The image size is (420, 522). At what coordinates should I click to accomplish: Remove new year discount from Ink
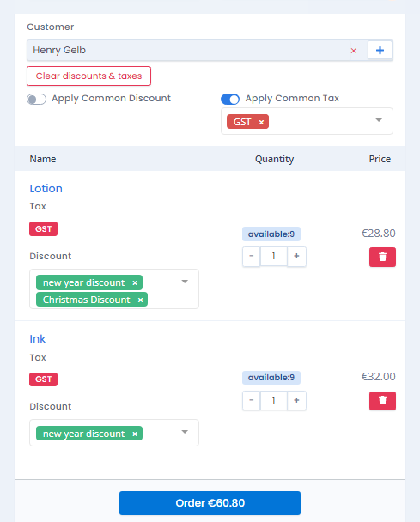coord(135,434)
